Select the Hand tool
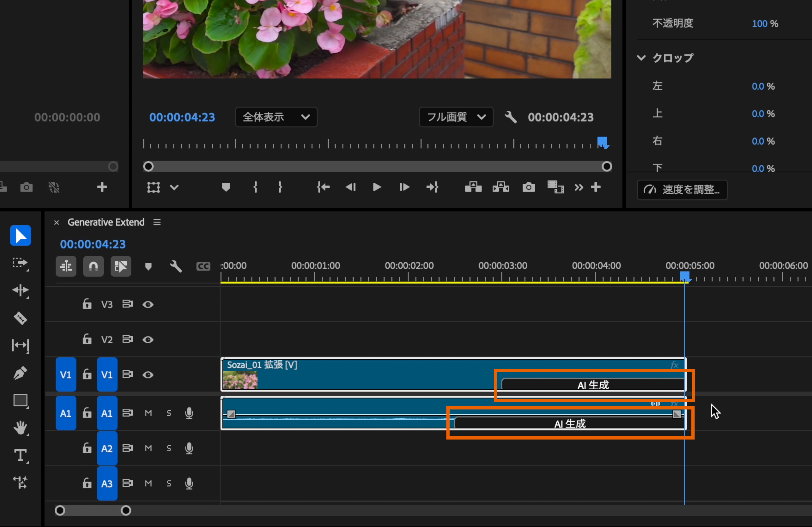Image resolution: width=812 pixels, height=527 pixels. pyautogui.click(x=20, y=427)
